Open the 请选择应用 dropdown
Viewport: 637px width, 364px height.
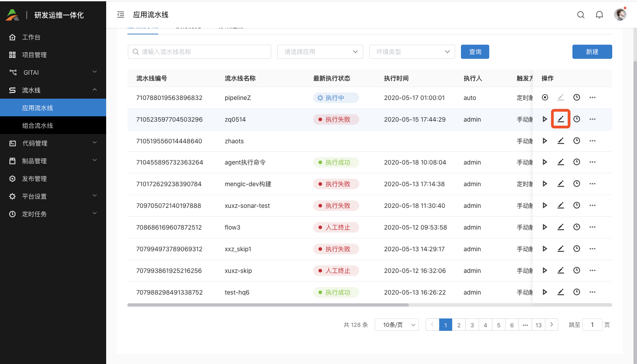(320, 52)
